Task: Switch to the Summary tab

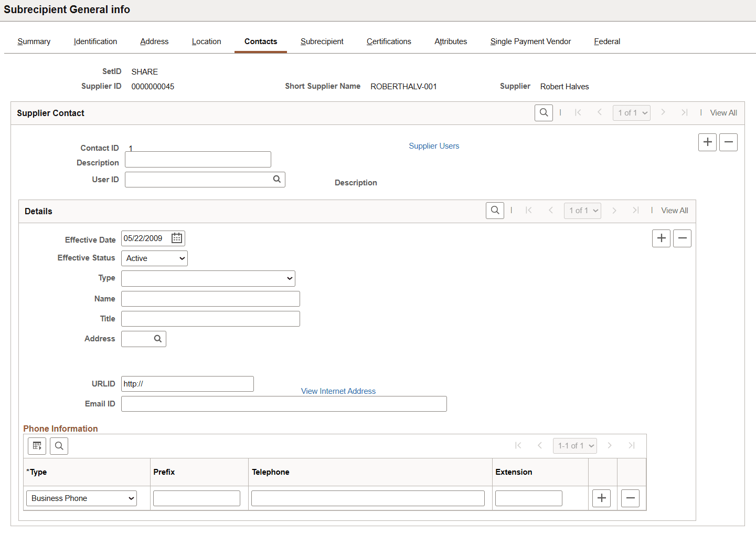Action: point(34,41)
